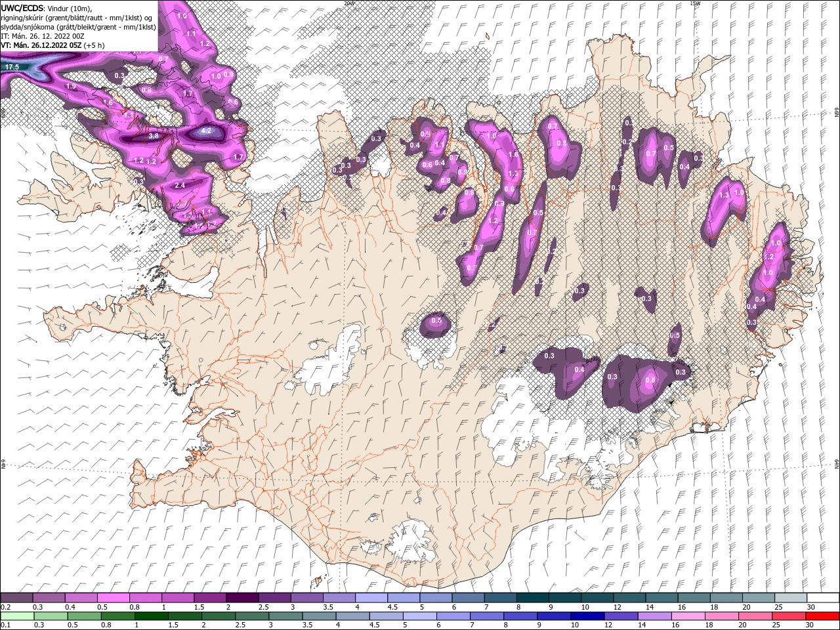Select the 0.3 swatch on the green rain scale
Viewport: 840px width, 630px height.
51,616
